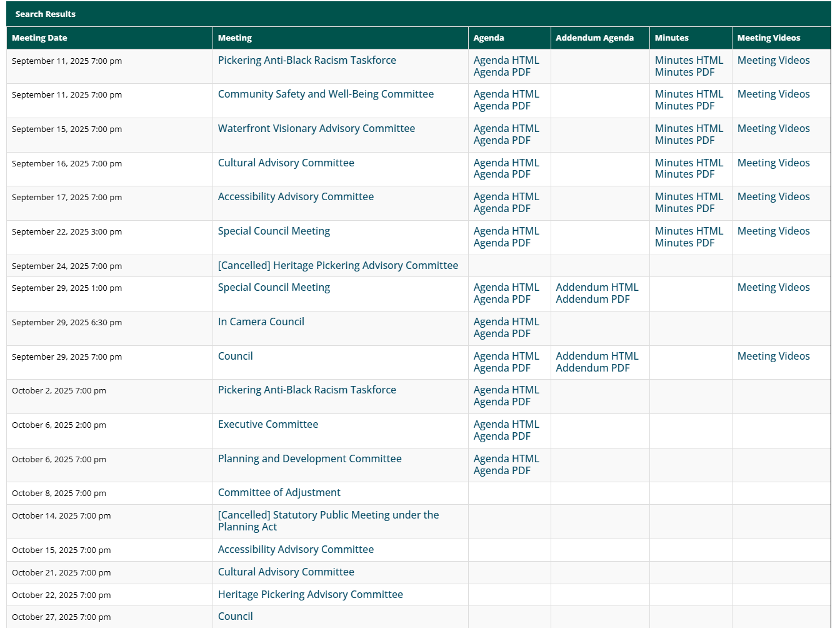Open Agenda HTML for Community Safety Committee

pos(506,94)
